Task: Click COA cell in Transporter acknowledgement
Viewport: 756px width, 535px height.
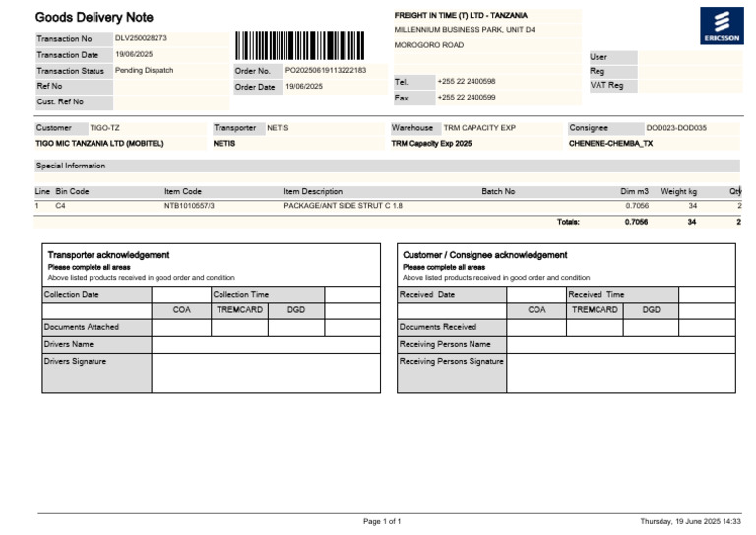Action: (181, 310)
